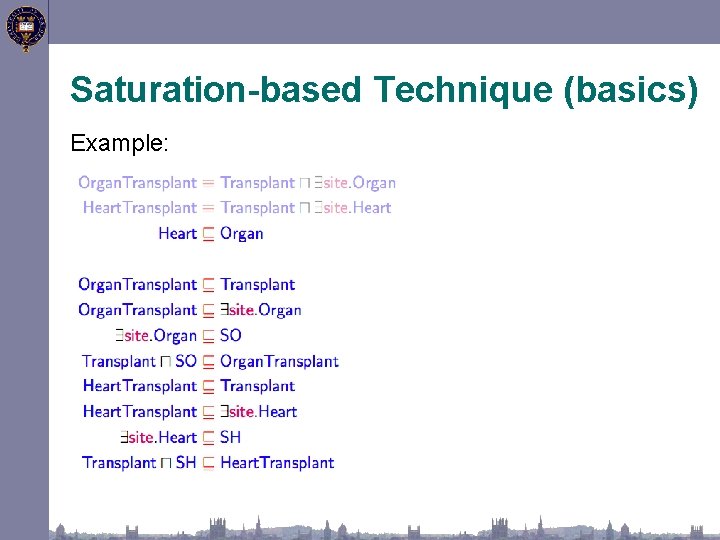720x540 pixels.
Task: Click the axiom 'Transplant ⊓ SO ⊑ OrganTransplant'
Action: click(210, 361)
